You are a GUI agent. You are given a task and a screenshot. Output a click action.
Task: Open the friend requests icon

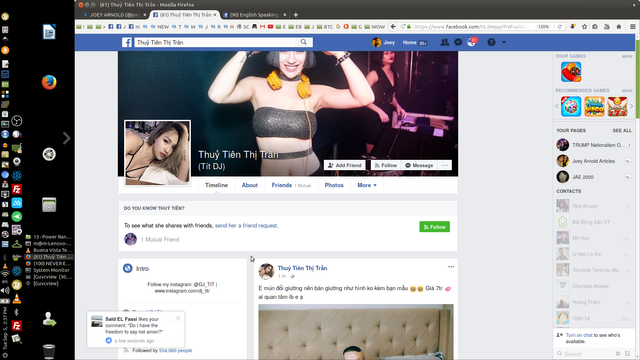click(444, 42)
